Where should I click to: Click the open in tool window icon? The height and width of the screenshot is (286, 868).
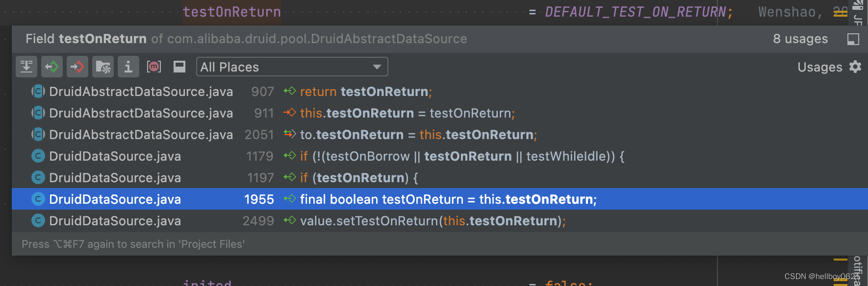tap(853, 39)
